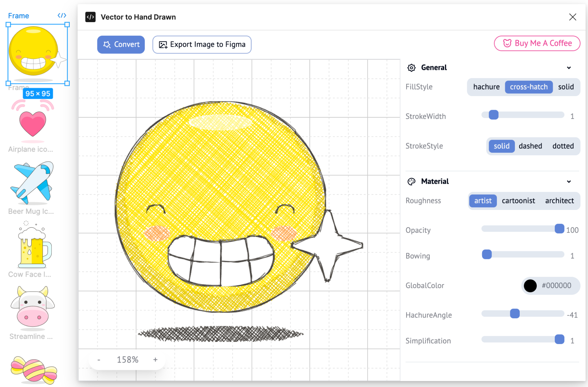Set StrokeStyle to dotted

pyautogui.click(x=563, y=146)
